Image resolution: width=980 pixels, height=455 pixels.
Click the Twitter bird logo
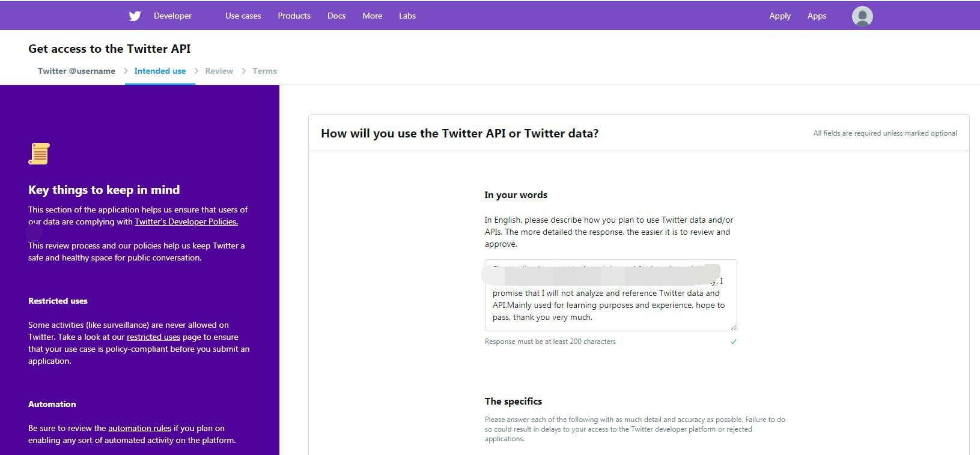pyautogui.click(x=135, y=16)
